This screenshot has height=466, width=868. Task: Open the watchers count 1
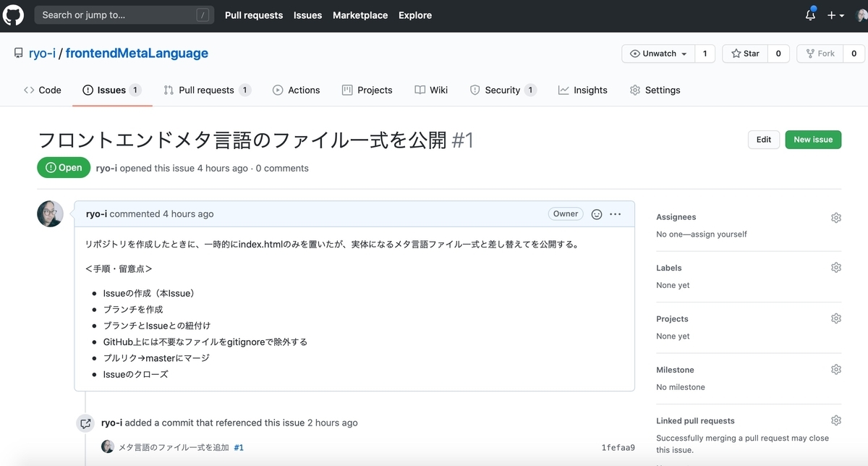coord(705,54)
